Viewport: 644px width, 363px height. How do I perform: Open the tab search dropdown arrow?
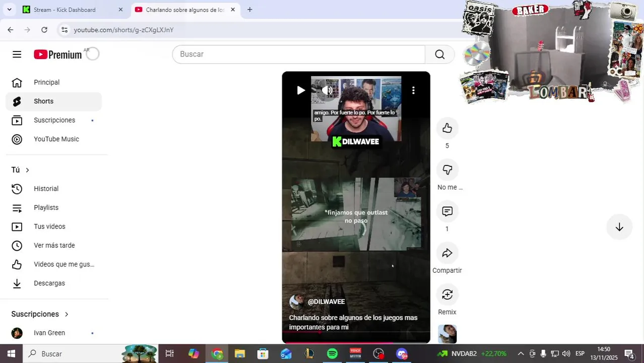click(x=9, y=10)
